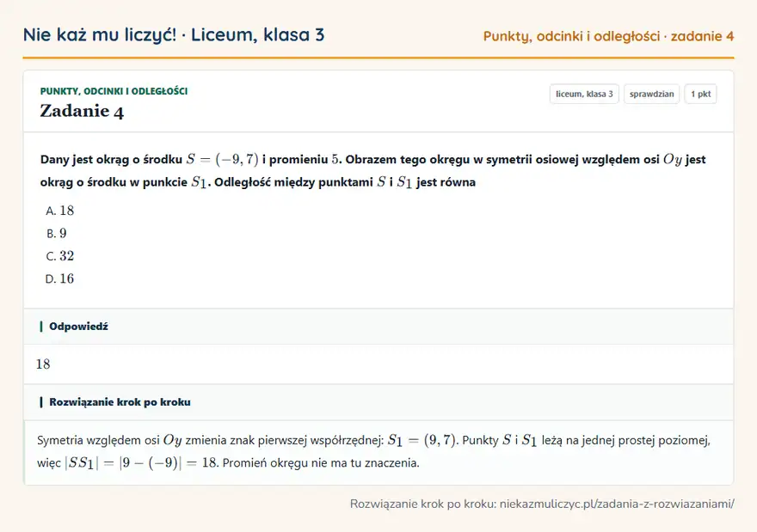This screenshot has height=532, width=757.
Task: Choose answer option C. 32
Action: point(60,256)
